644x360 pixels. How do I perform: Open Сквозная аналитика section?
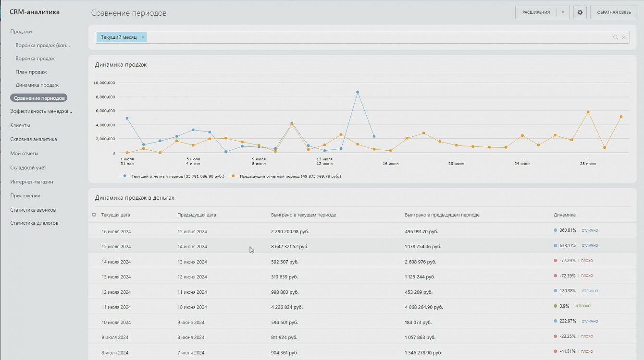pyautogui.click(x=34, y=139)
